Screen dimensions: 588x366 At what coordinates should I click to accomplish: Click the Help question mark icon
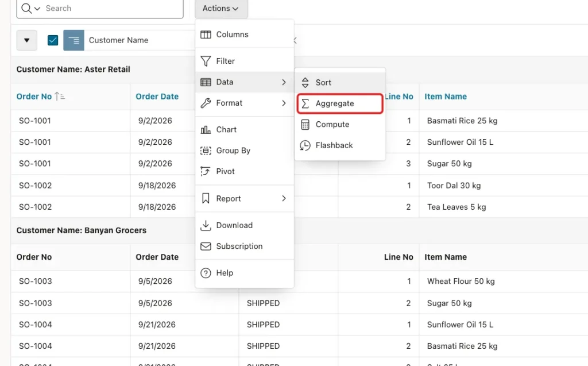click(206, 273)
